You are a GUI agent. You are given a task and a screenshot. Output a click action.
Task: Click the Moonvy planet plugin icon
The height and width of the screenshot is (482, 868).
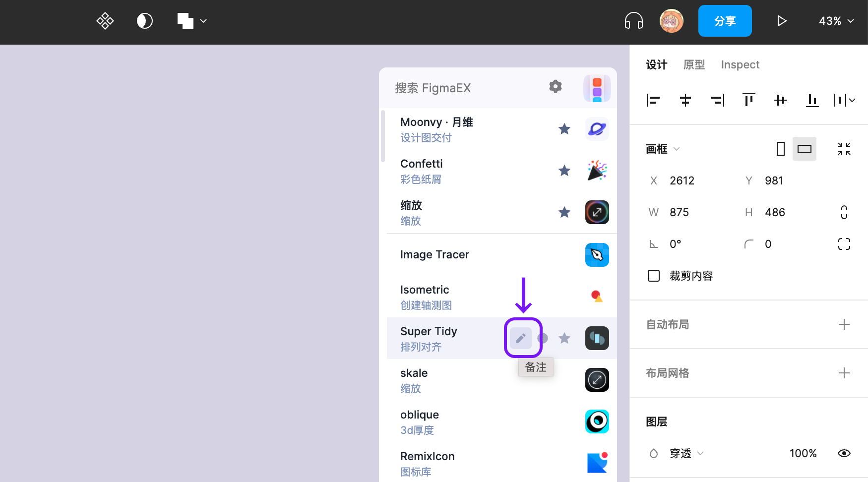[x=597, y=129]
